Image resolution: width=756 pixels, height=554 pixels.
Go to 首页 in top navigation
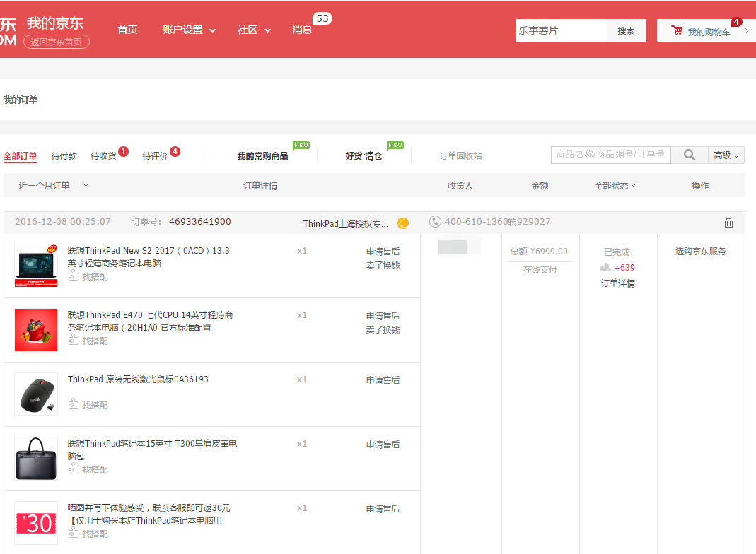point(128,30)
